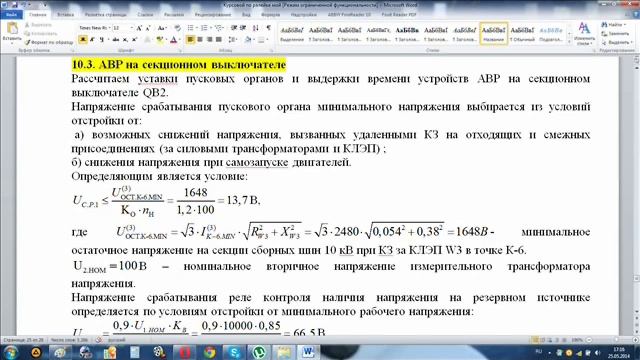This screenshot has width=640, height=360.
Task: Toggle Underline formatting
Action: pos(101,40)
